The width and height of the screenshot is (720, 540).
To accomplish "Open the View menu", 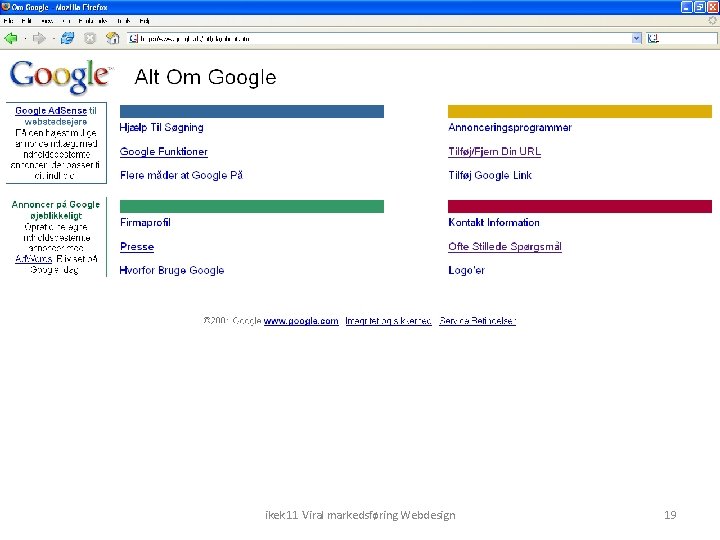I will point(47,21).
